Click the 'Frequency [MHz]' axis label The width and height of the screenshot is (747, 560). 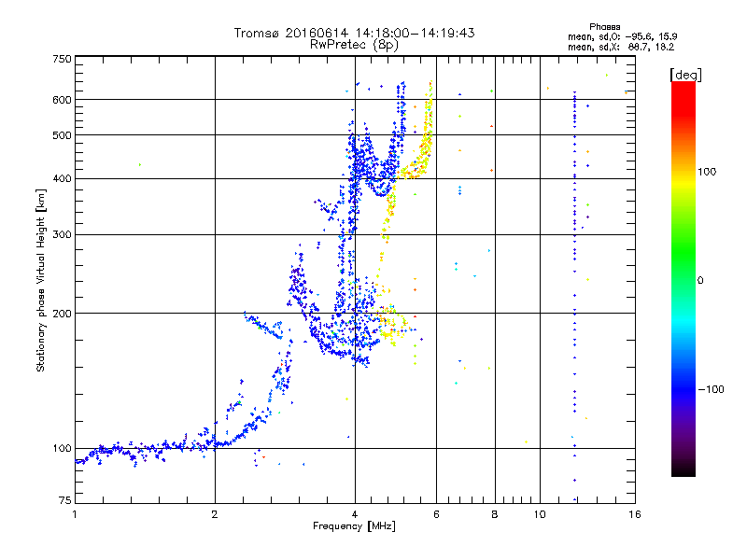354,526
